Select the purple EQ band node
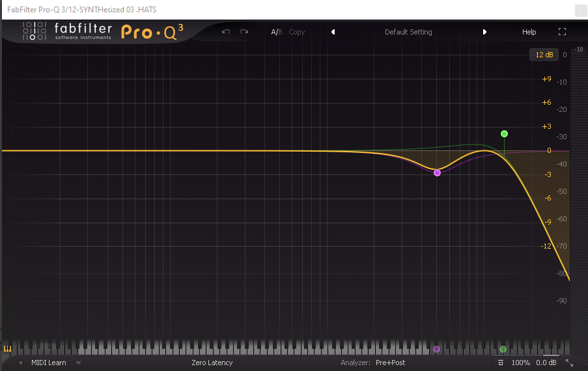The width and height of the screenshot is (588, 371). pos(437,172)
